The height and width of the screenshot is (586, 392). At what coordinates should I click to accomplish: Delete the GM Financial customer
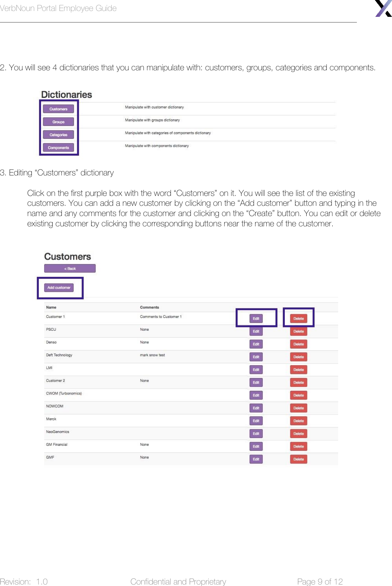coord(298,446)
